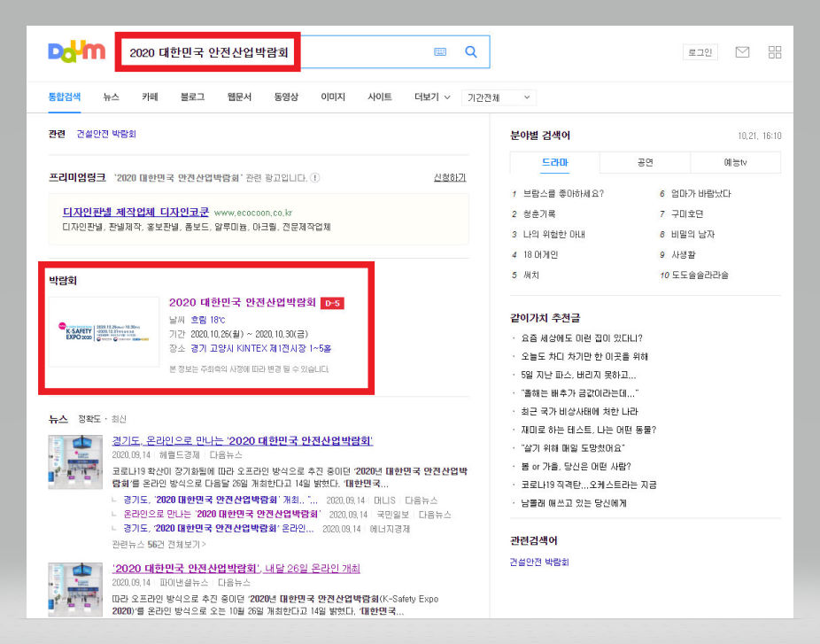Open the 사이트 tab
This screenshot has width=820, height=644.
pos(380,97)
